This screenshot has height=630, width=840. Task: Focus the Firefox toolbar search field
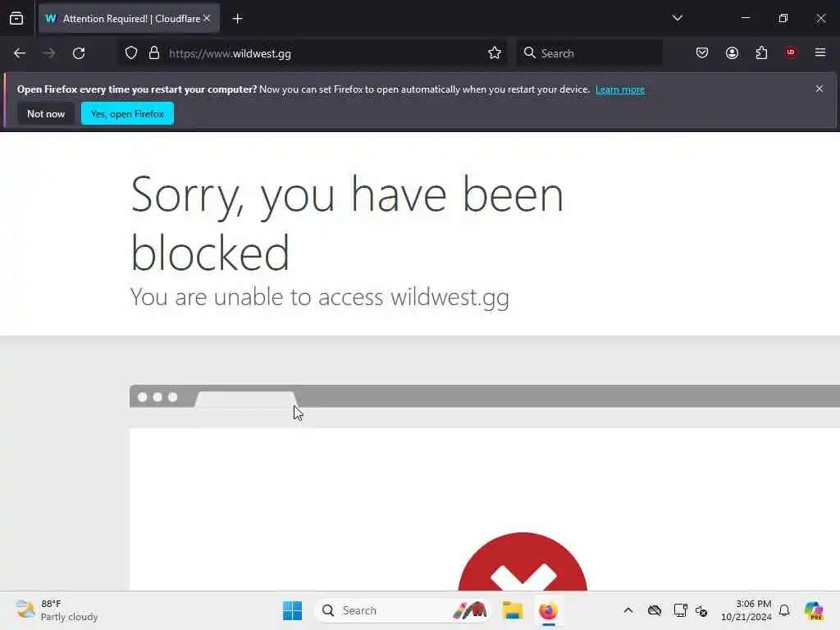pyautogui.click(x=589, y=53)
